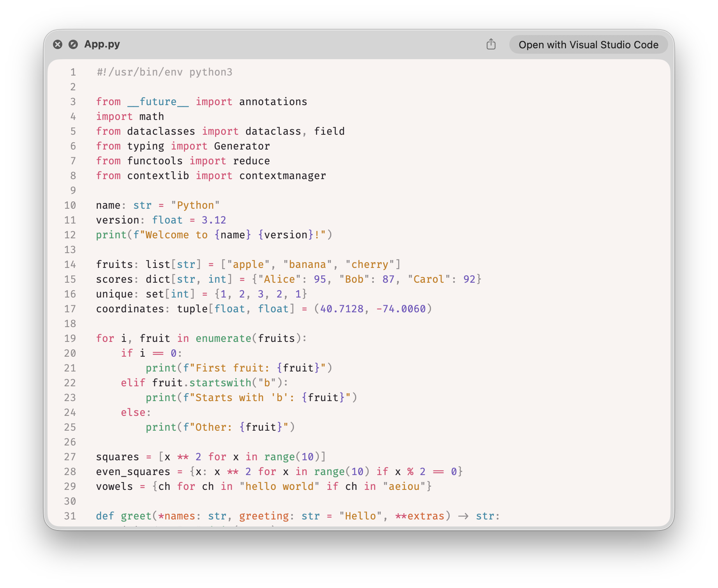The image size is (718, 588).
Task: Click the prohibition symbol icon beside close
Action: (x=74, y=44)
